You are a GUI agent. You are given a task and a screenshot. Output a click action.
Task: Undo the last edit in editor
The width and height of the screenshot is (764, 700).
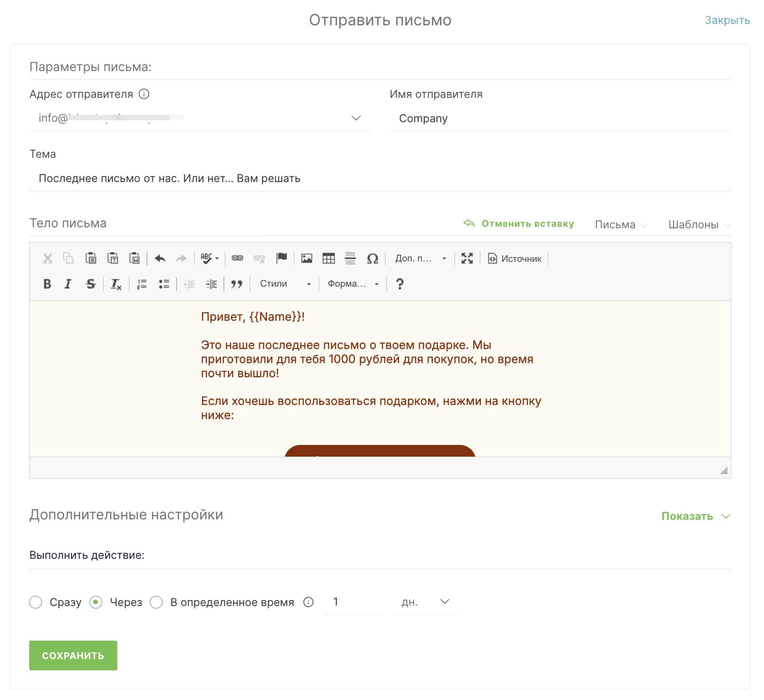point(160,258)
